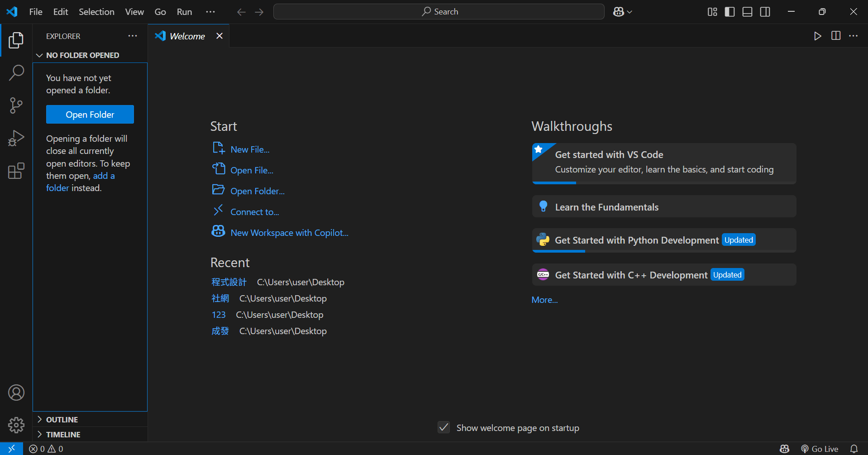Split the editor right
The width and height of the screenshot is (868, 455).
[x=836, y=36]
